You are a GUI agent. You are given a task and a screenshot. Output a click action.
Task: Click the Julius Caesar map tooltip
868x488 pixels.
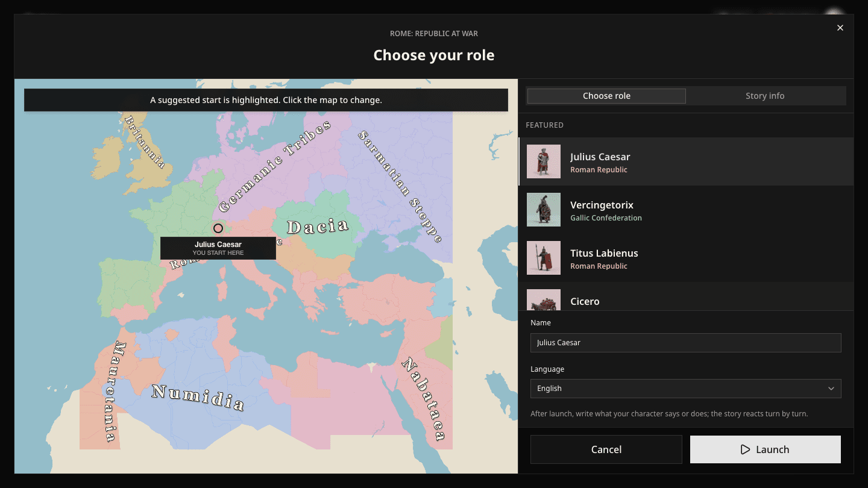(x=218, y=248)
